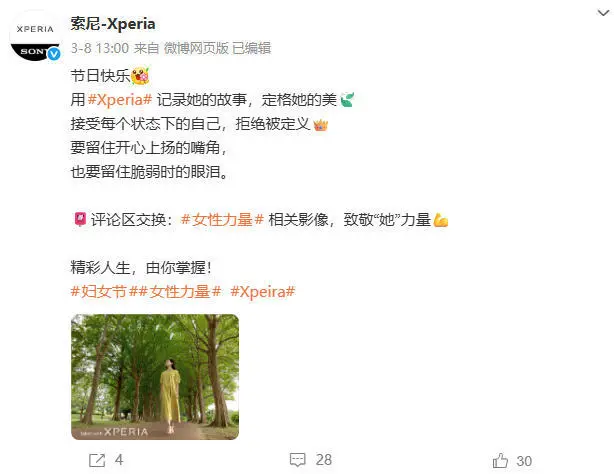This screenshot has width=614, height=474.
Task: Click the Sony Xperia profile avatar
Action: [35, 36]
